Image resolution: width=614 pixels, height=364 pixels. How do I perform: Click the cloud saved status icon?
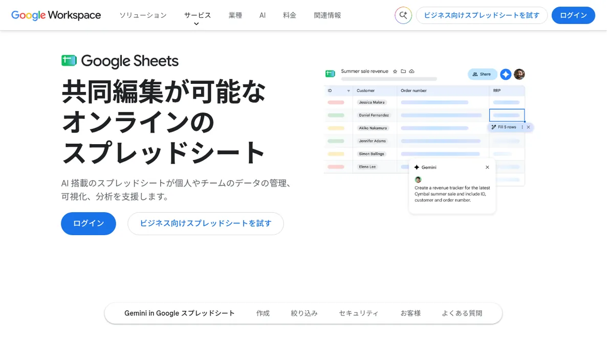pos(412,72)
